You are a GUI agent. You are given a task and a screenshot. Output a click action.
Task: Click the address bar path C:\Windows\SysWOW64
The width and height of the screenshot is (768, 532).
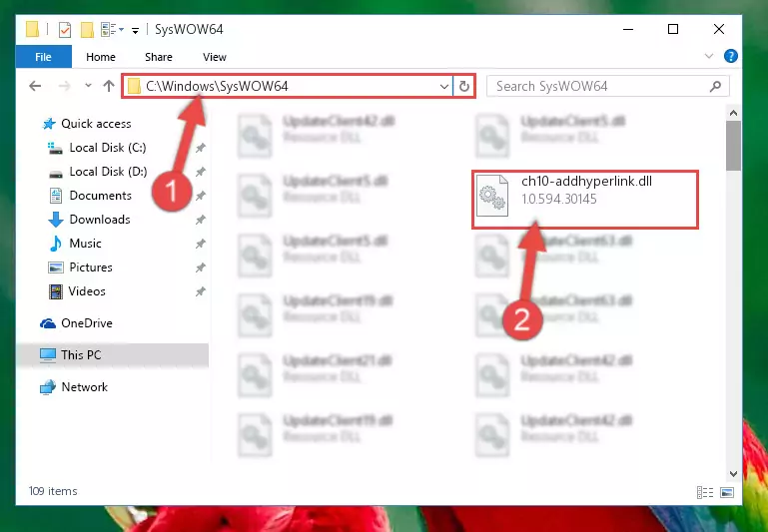click(217, 86)
